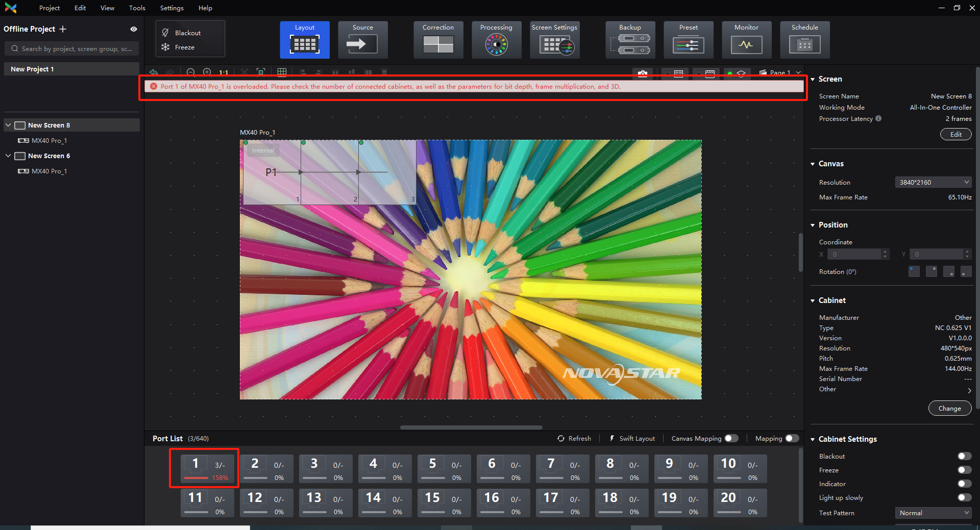980x530 pixels.
Task: Open the View menu
Action: click(107, 8)
